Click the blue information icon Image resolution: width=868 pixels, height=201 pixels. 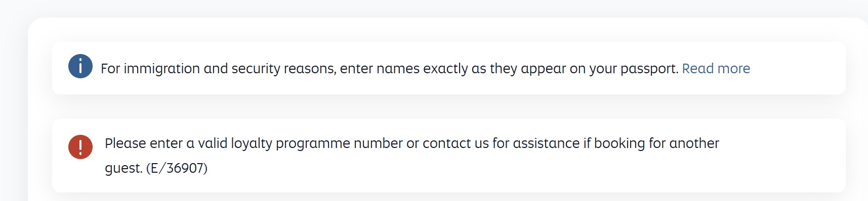point(80,66)
